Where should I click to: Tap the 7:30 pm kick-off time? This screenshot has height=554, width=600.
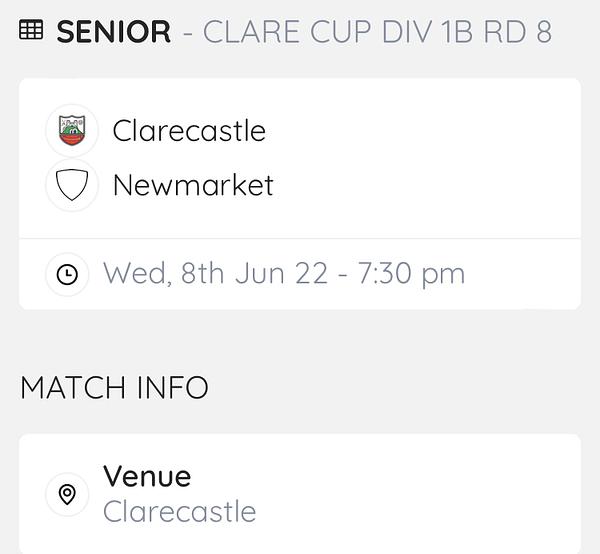coord(411,274)
